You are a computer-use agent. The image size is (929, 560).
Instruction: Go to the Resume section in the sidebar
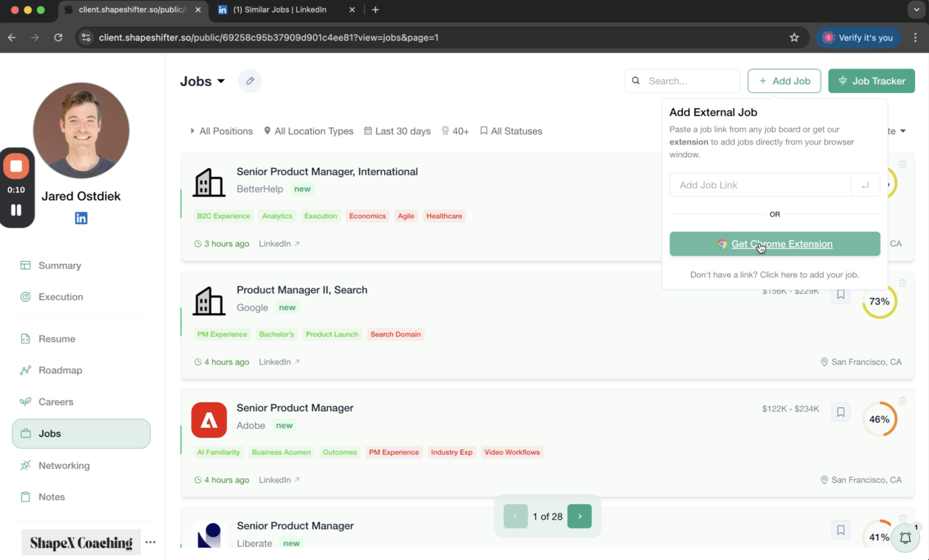click(x=57, y=339)
